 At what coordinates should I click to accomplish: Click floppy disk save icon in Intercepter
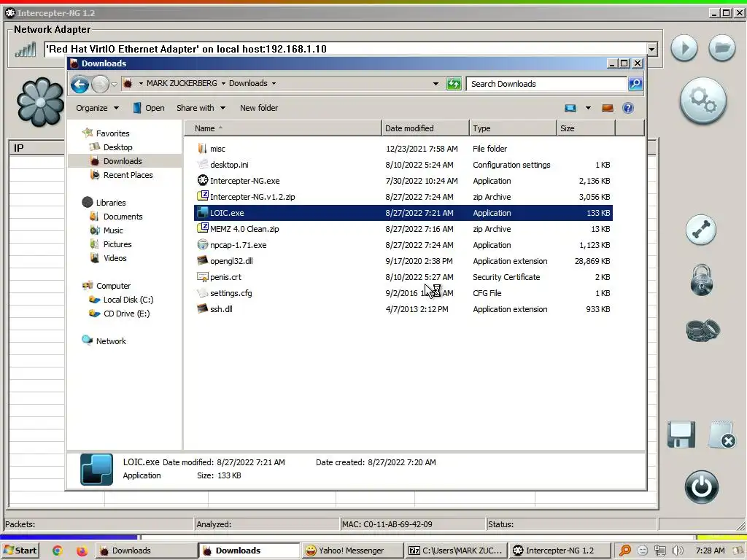pyautogui.click(x=681, y=435)
